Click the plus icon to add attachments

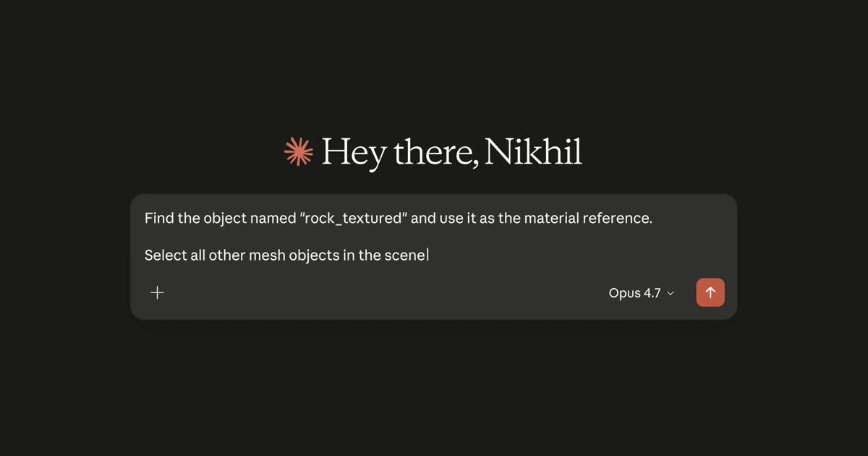point(157,292)
